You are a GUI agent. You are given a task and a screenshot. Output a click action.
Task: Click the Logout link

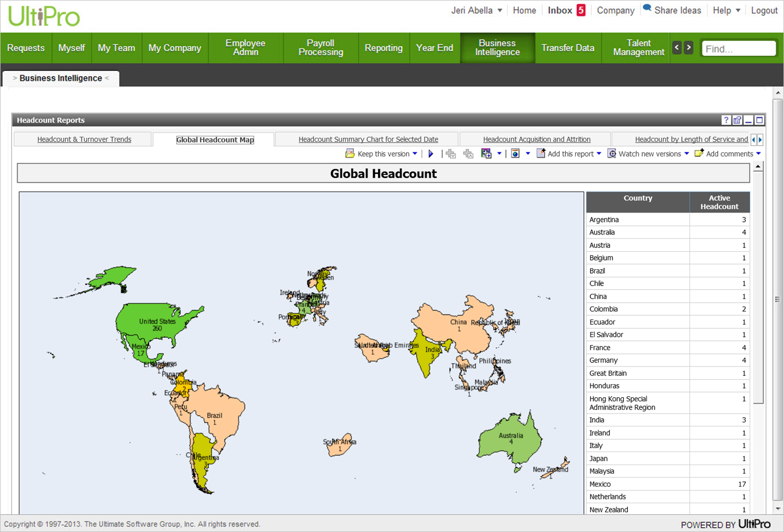(764, 10)
